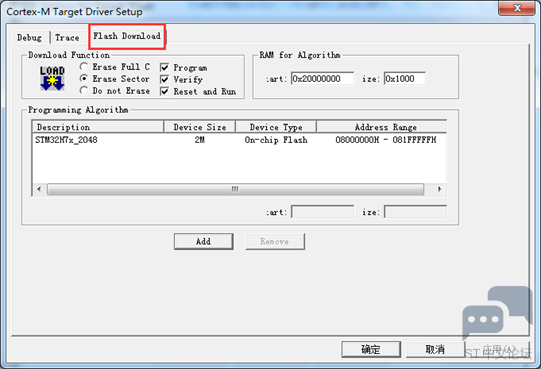Toggle the Verify checkbox
This screenshot has width=541, height=369.
(165, 79)
